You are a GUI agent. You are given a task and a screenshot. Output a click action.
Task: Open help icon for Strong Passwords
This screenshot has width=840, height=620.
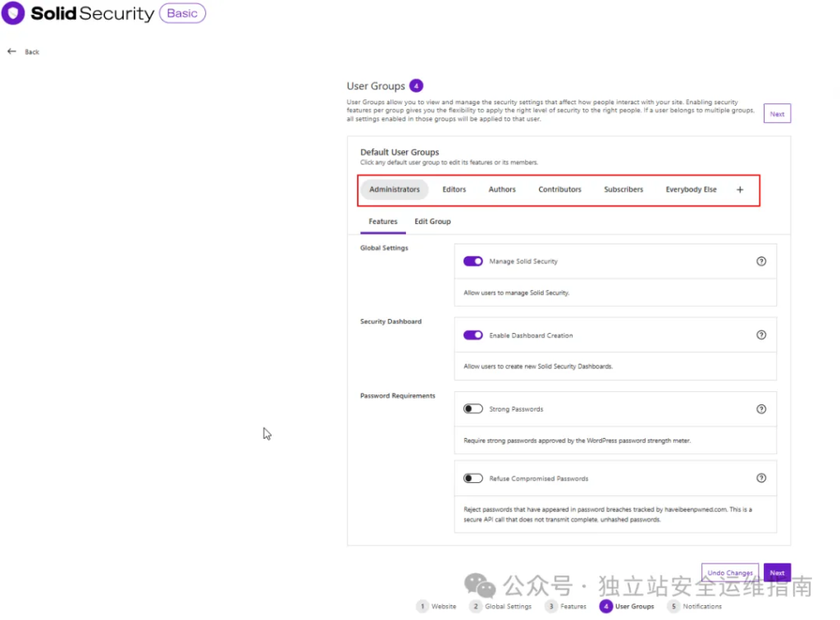click(x=761, y=409)
